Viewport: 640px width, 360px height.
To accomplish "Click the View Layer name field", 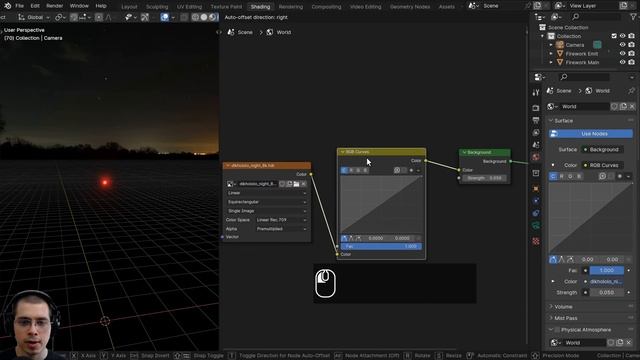I will point(592,6).
